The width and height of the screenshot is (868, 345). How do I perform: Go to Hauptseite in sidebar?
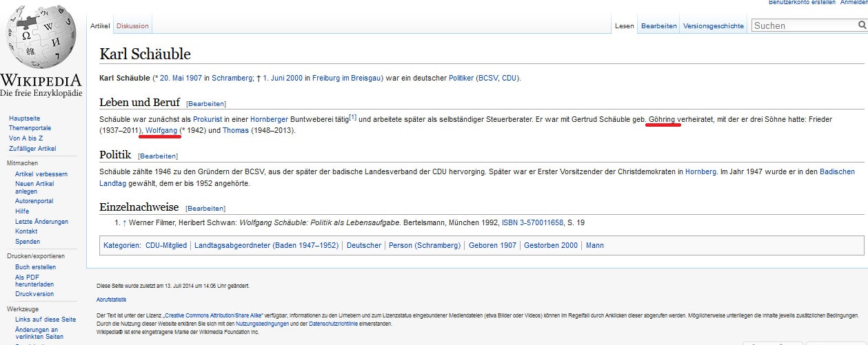pyautogui.click(x=24, y=118)
